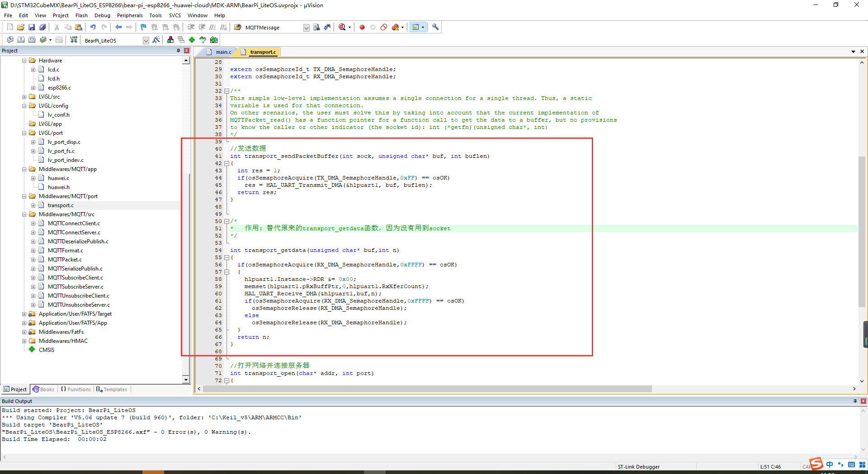This screenshot has width=868, height=474.
Task: Open the Peripherals menu
Action: (x=130, y=15)
